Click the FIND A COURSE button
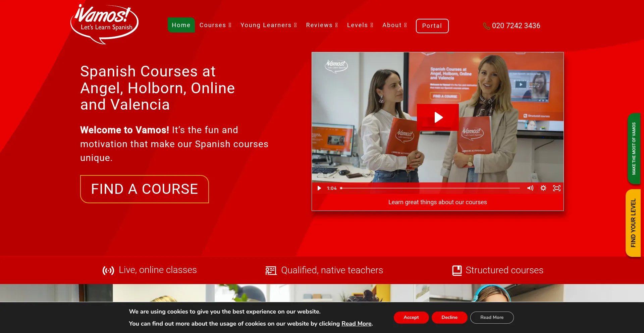 pos(145,189)
